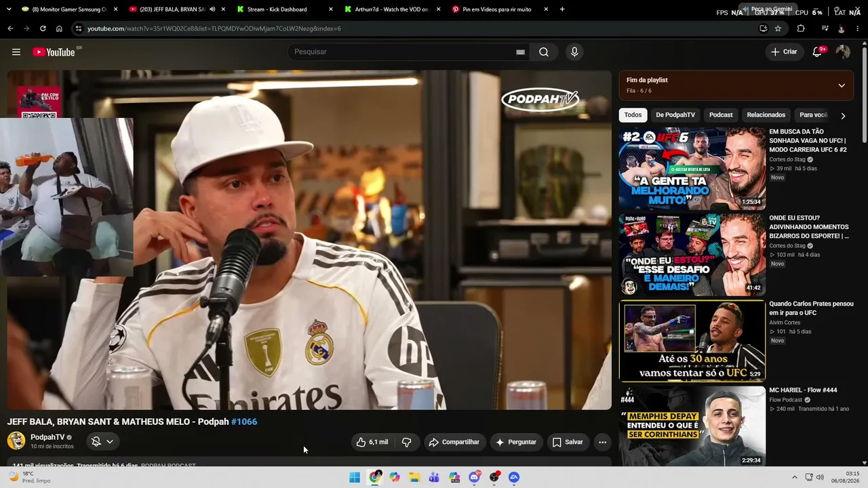
Task: Open volume control in system tray
Action: click(x=820, y=477)
